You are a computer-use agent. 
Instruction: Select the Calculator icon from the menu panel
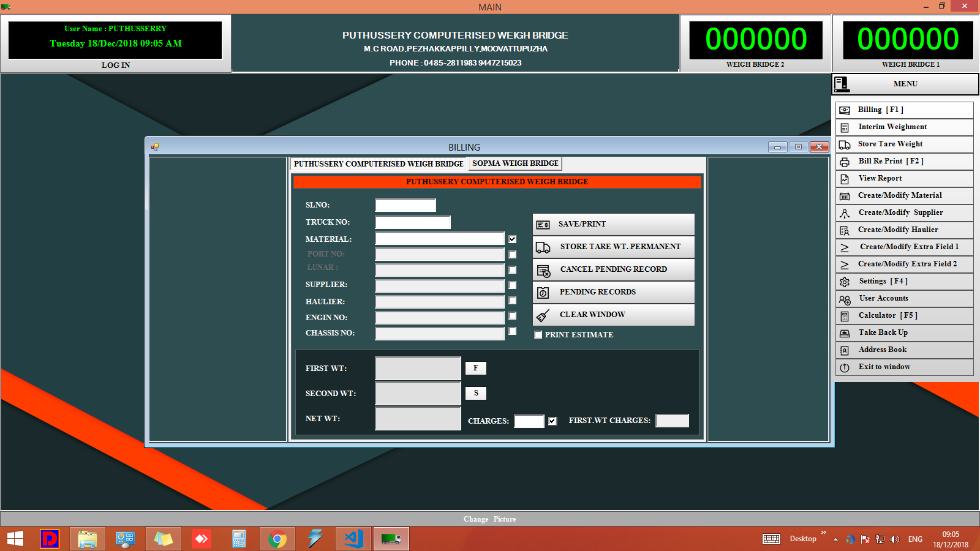(846, 315)
